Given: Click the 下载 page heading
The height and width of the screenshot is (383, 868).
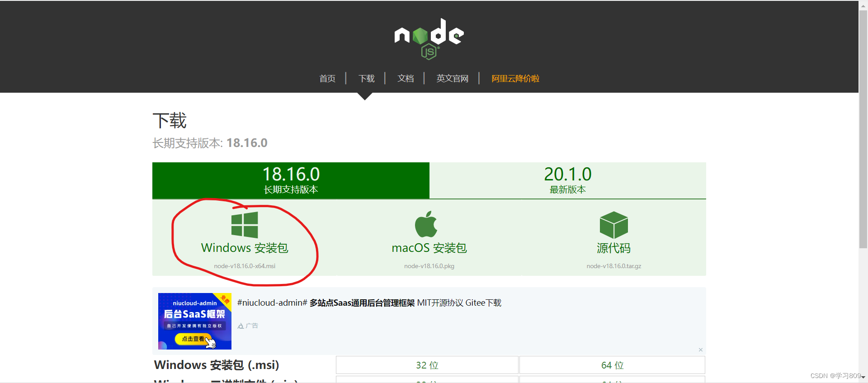Looking at the screenshot, I should click(x=170, y=121).
